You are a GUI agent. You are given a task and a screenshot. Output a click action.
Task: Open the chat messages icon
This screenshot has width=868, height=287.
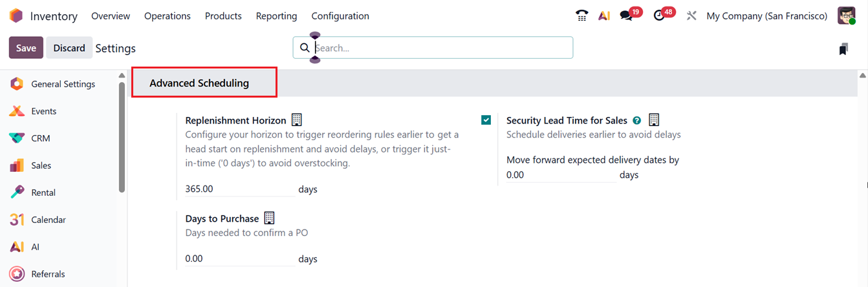point(626,16)
